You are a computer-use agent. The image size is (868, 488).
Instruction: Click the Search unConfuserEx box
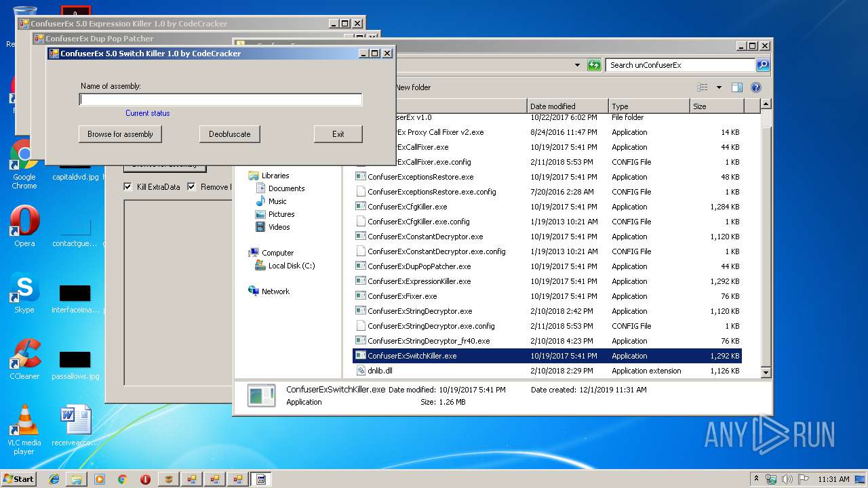tap(680, 65)
